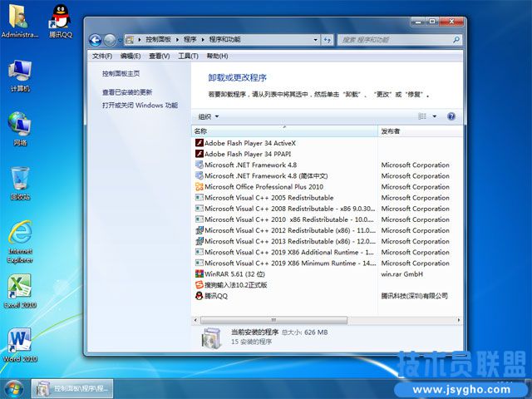This screenshot has width=532, height=399.
Task: Select Visual C++ 2010 x86 Redistributable row
Action: click(x=327, y=219)
